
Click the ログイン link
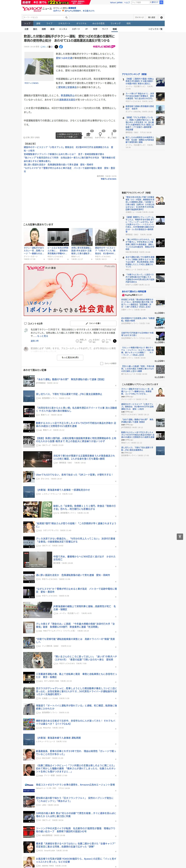(x=57, y=11)
